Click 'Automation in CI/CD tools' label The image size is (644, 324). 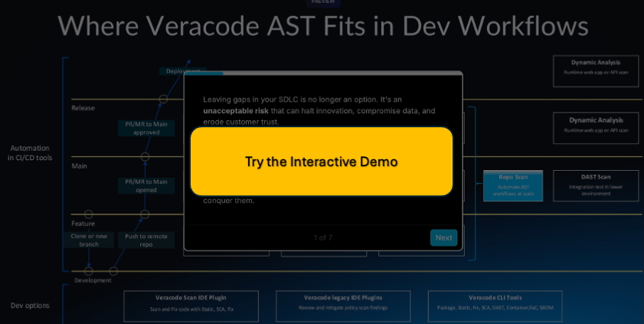30,152
